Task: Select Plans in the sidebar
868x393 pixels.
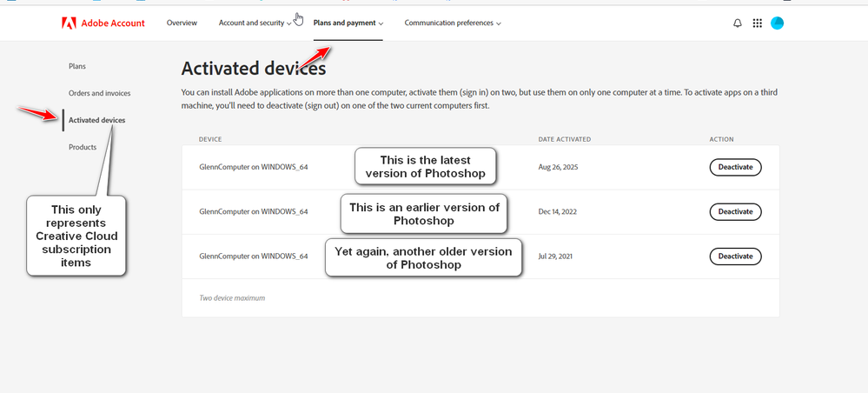Action: click(77, 66)
